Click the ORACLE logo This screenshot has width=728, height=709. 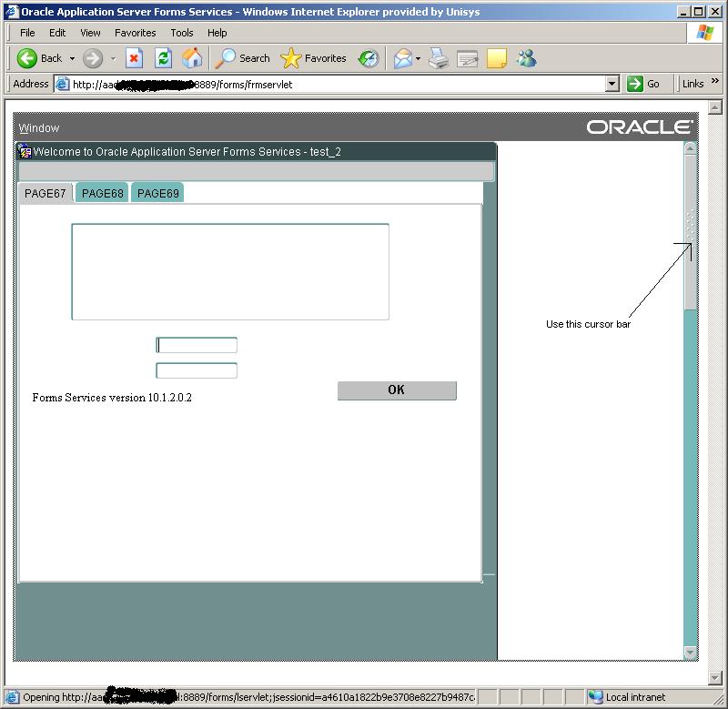pos(640,127)
